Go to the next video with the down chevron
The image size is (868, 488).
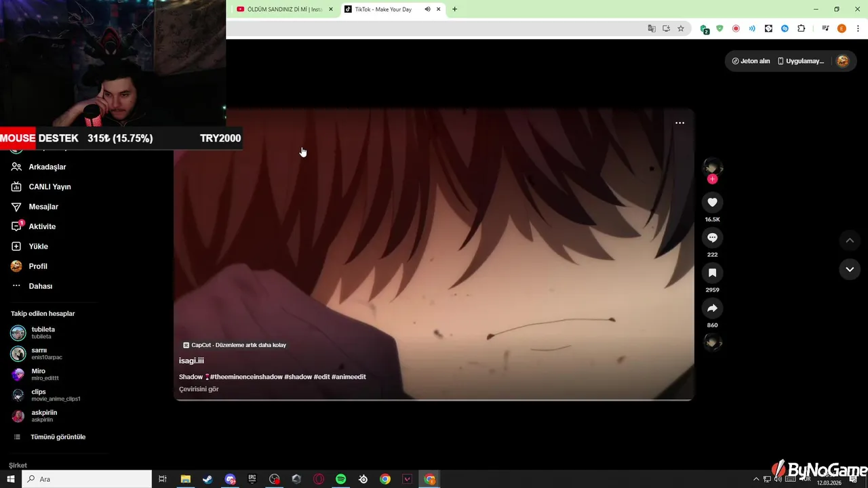tap(850, 269)
